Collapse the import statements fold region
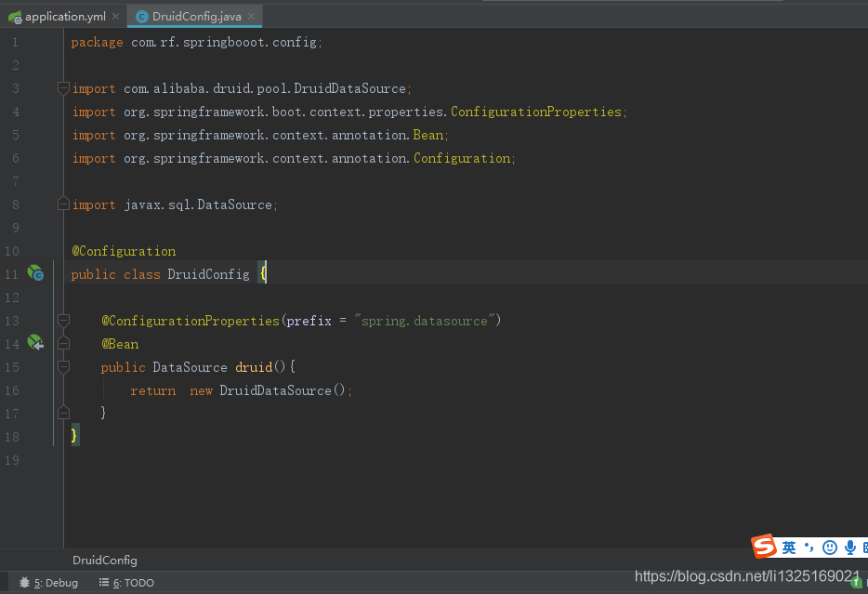 [63, 88]
